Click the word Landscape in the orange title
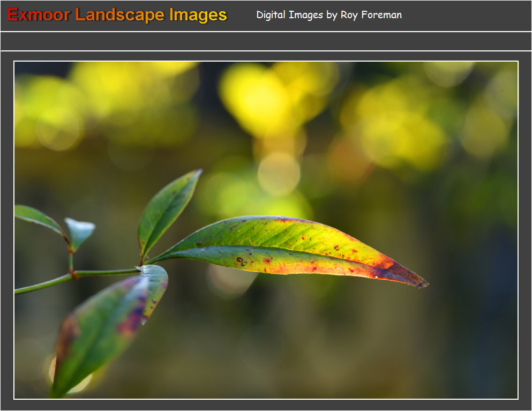Image resolution: width=532 pixels, height=411 pixels. click(119, 15)
